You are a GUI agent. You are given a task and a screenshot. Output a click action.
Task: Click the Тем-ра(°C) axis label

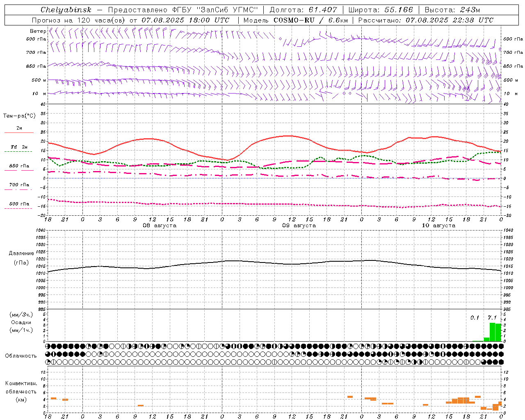coord(19,116)
